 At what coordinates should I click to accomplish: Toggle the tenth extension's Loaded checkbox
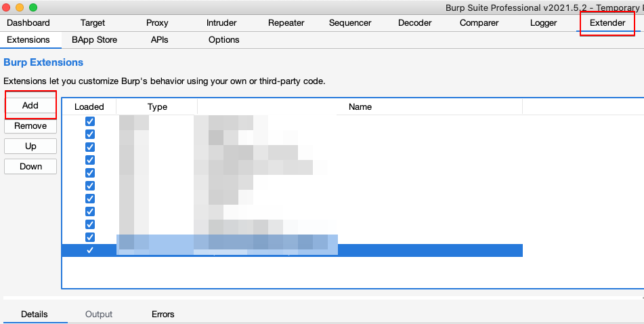click(x=90, y=237)
